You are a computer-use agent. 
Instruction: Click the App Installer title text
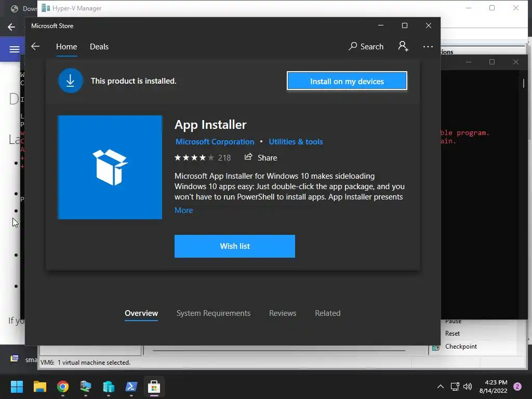pyautogui.click(x=210, y=125)
